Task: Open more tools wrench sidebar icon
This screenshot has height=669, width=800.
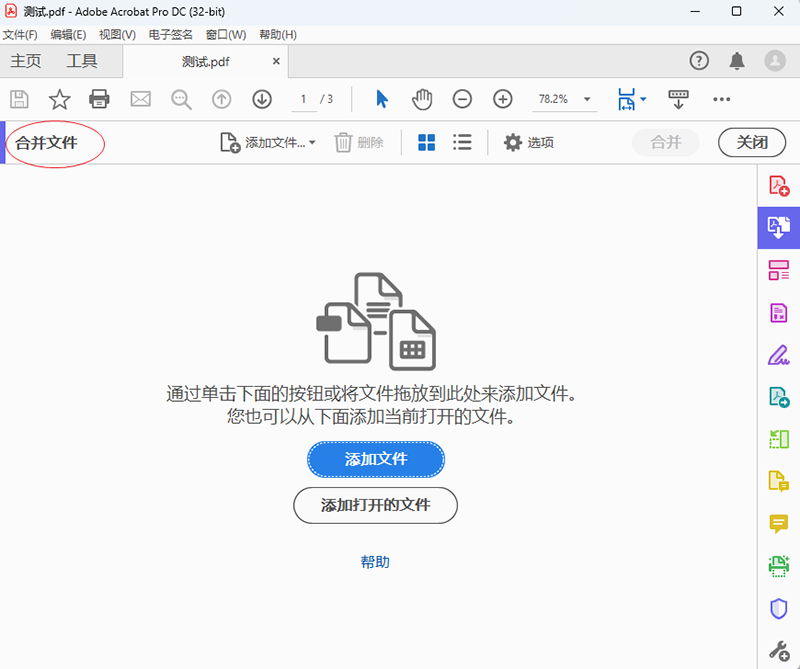Action: pyautogui.click(x=779, y=651)
